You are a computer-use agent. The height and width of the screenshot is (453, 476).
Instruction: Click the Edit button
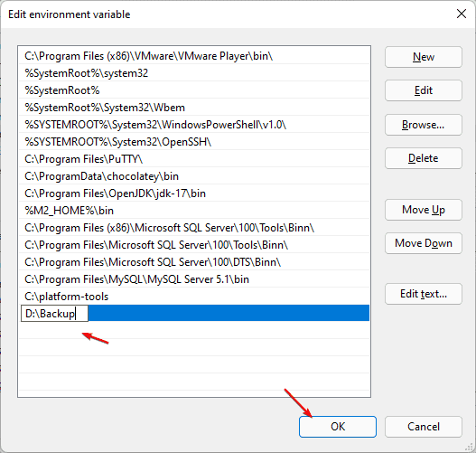(x=424, y=90)
